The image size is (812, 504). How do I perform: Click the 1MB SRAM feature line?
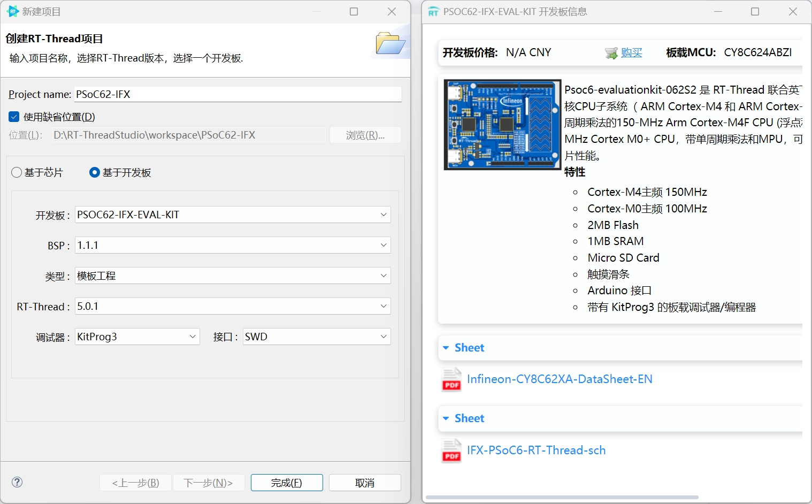[616, 241]
